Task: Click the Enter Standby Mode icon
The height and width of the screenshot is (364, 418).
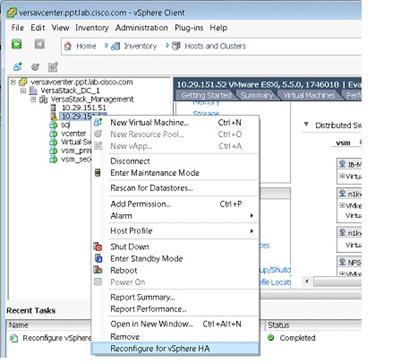Action: pos(98,258)
